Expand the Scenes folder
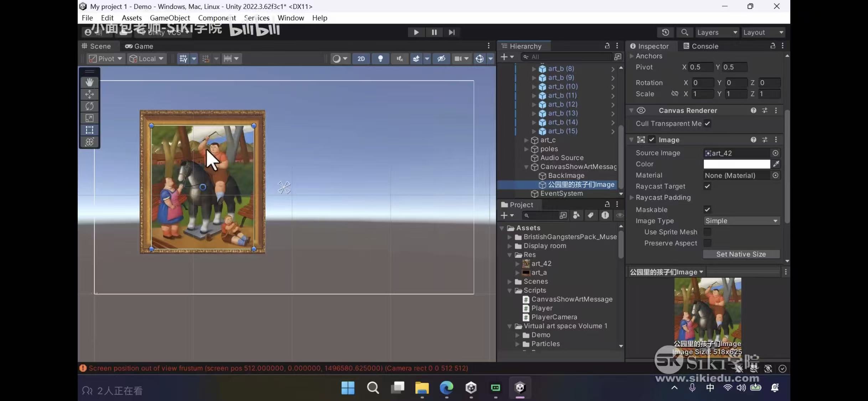The image size is (868, 401). tap(510, 282)
